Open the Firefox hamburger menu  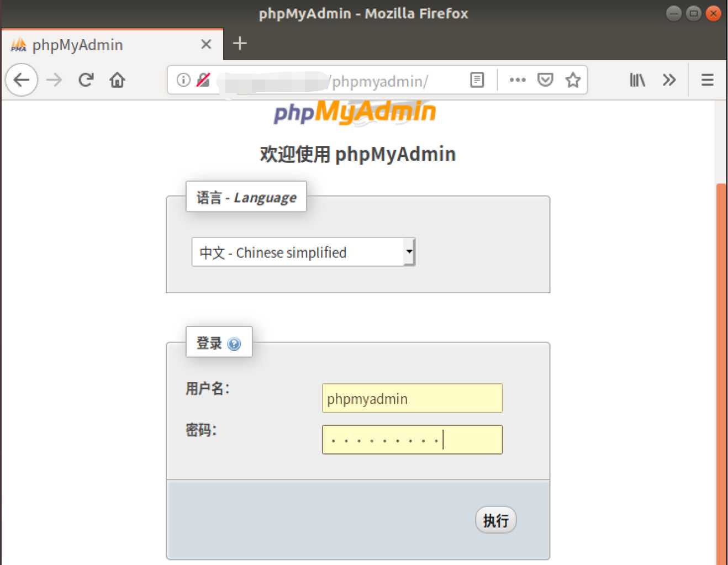point(708,80)
